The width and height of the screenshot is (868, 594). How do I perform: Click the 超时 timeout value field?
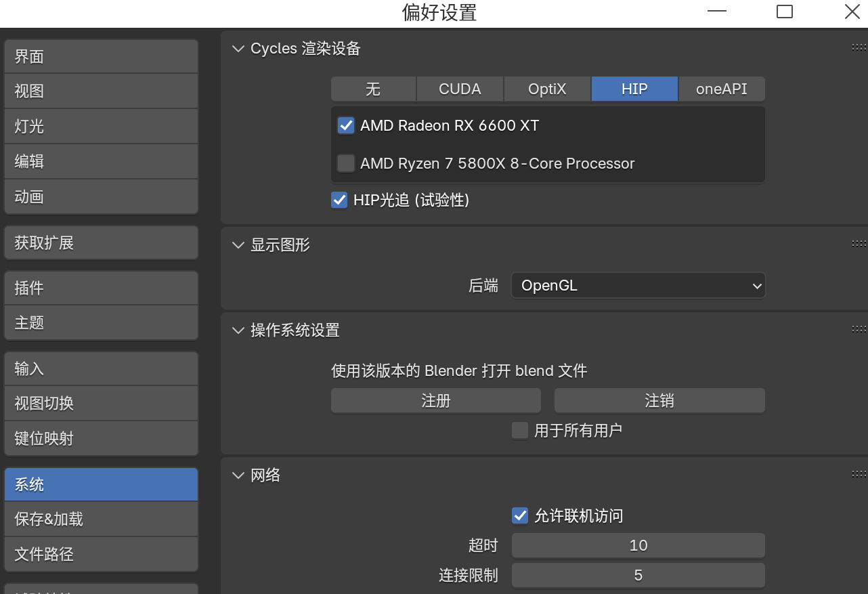638,545
